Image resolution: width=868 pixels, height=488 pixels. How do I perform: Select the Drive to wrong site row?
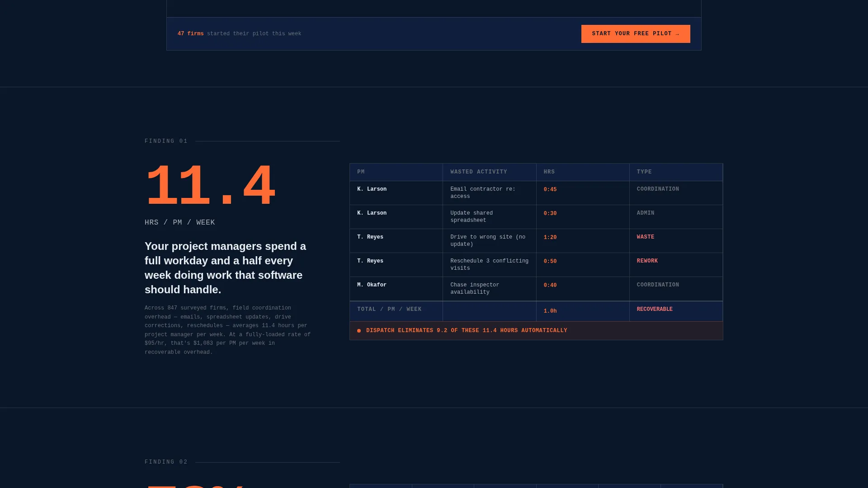tap(536, 241)
